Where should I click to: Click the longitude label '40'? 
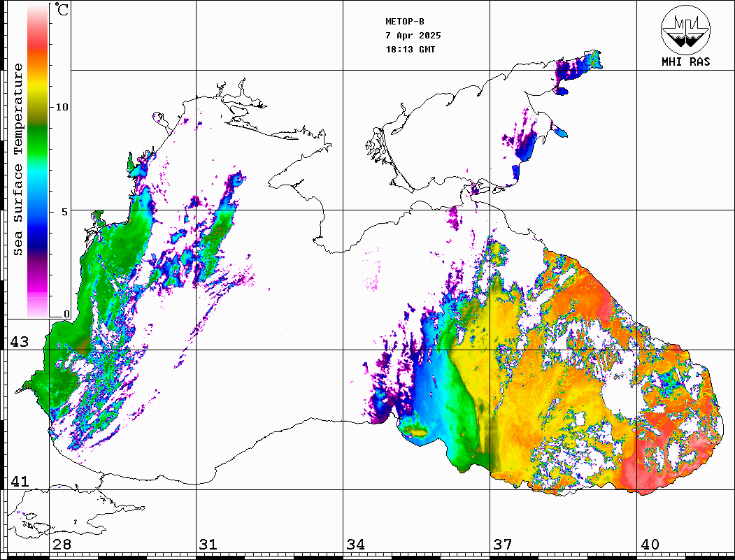[x=650, y=544]
